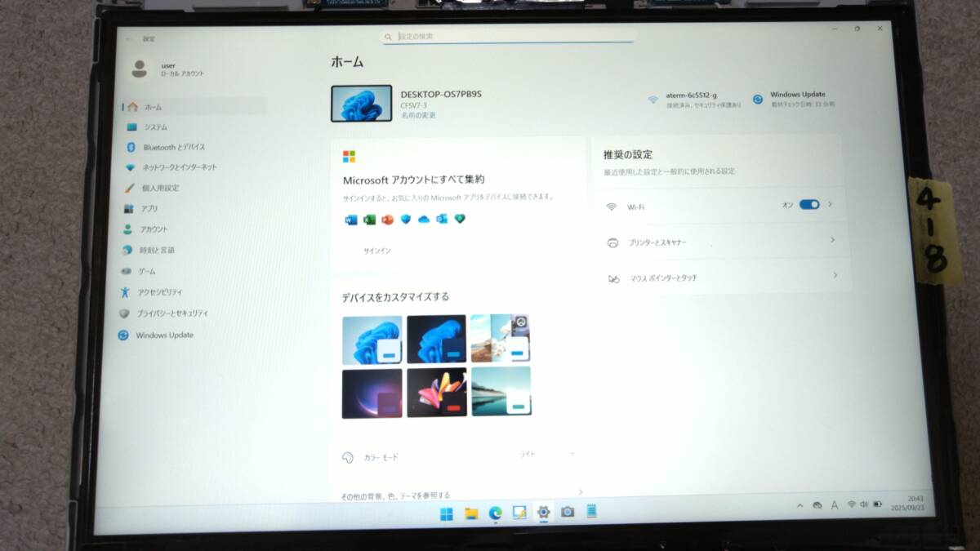980x551 pixels.
Task: Open Windows Update status at top right
Action: pos(794,99)
